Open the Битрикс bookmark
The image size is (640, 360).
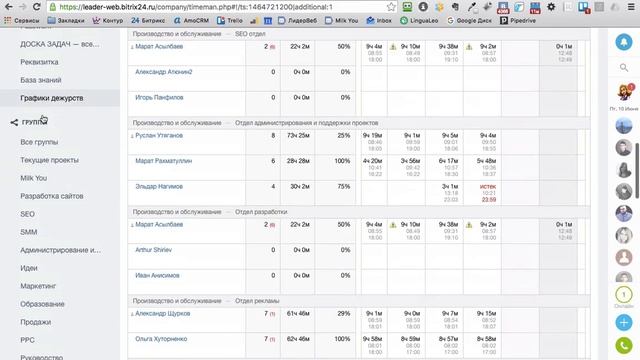pyautogui.click(x=148, y=20)
